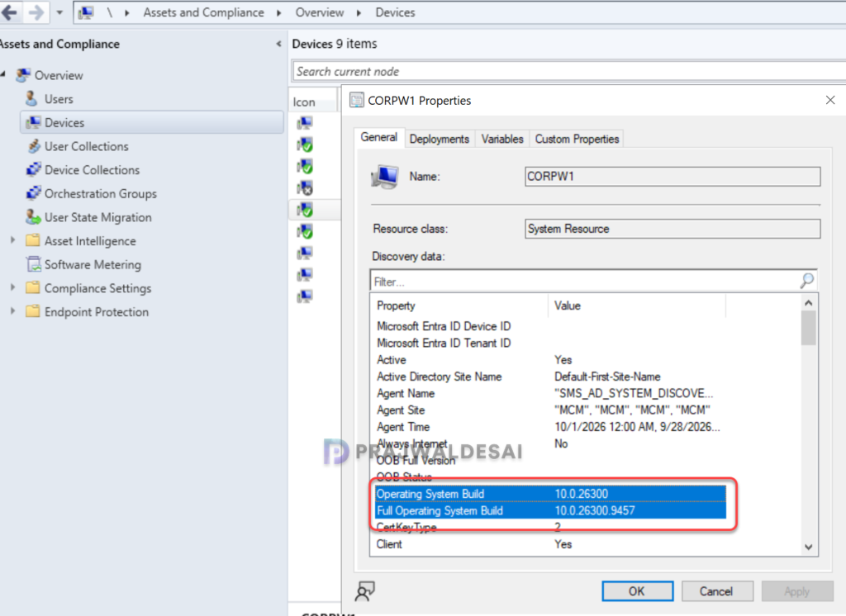Click the feedback icon in dialog footer

tap(365, 591)
